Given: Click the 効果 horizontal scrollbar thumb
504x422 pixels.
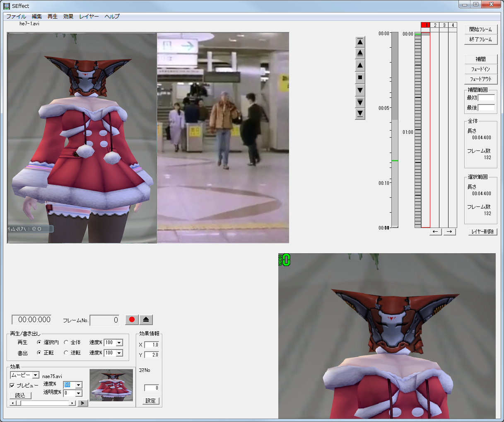Looking at the screenshot, I should tap(18, 403).
